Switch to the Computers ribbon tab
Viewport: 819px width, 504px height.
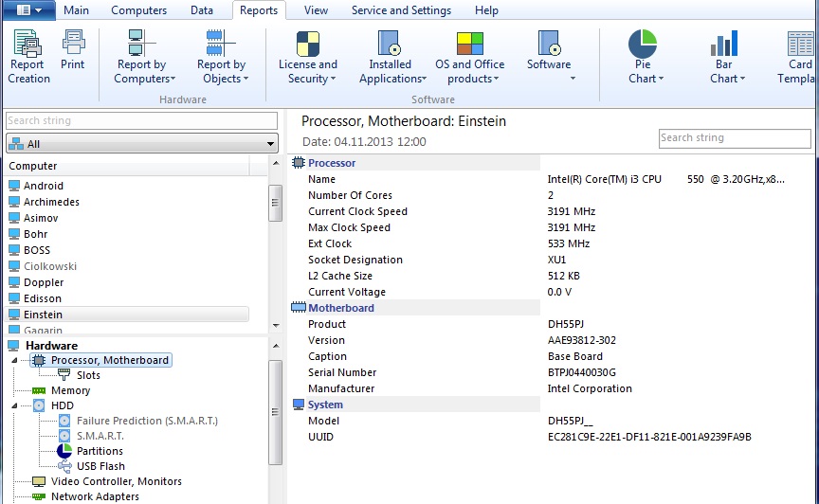click(x=138, y=10)
